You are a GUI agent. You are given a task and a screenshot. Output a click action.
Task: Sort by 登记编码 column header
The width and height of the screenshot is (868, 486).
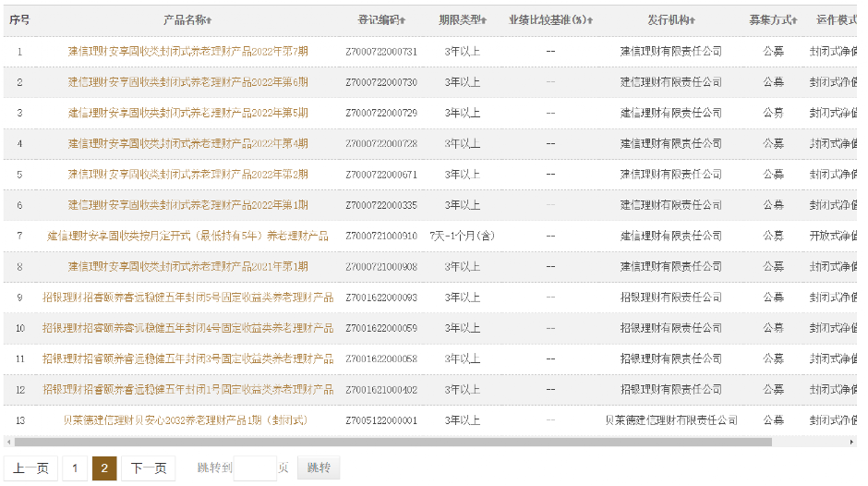point(381,20)
